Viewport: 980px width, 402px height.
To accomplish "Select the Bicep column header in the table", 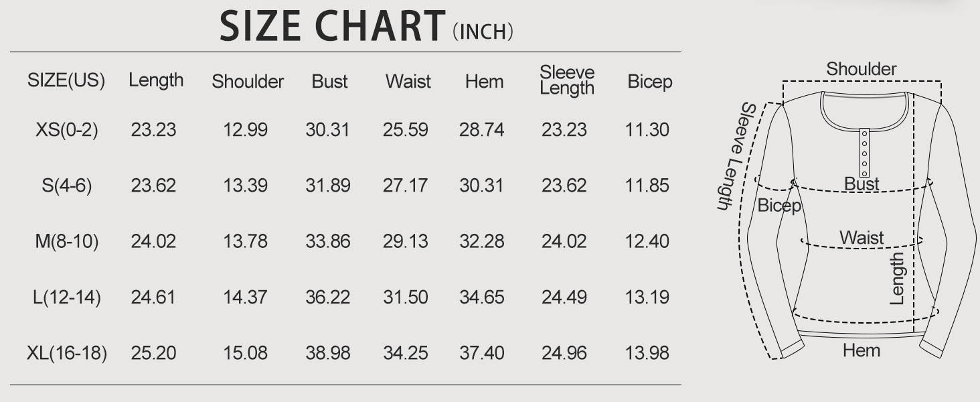I will pyautogui.click(x=649, y=82).
